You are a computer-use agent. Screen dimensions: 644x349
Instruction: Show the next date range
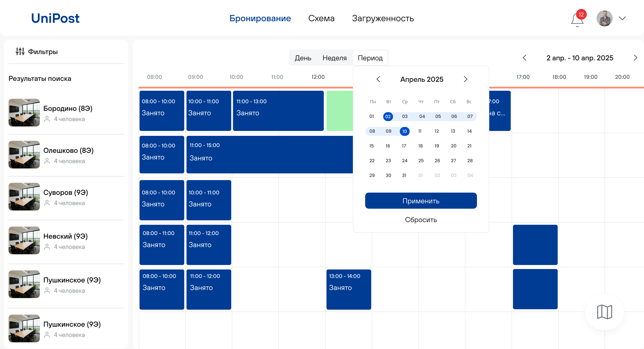click(635, 58)
